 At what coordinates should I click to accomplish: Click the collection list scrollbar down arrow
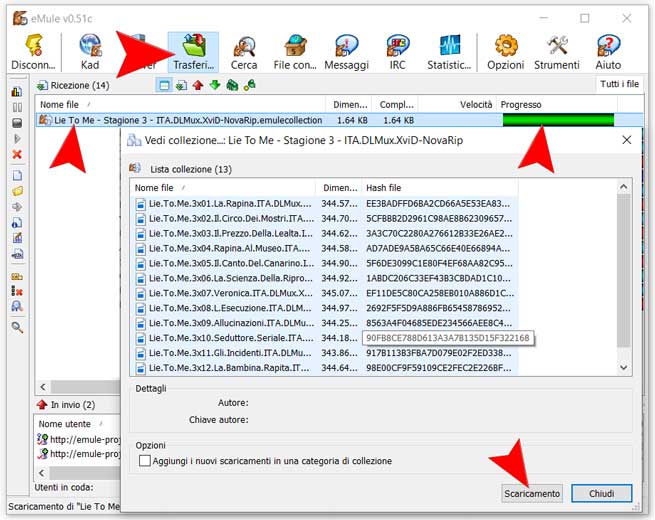point(624,368)
